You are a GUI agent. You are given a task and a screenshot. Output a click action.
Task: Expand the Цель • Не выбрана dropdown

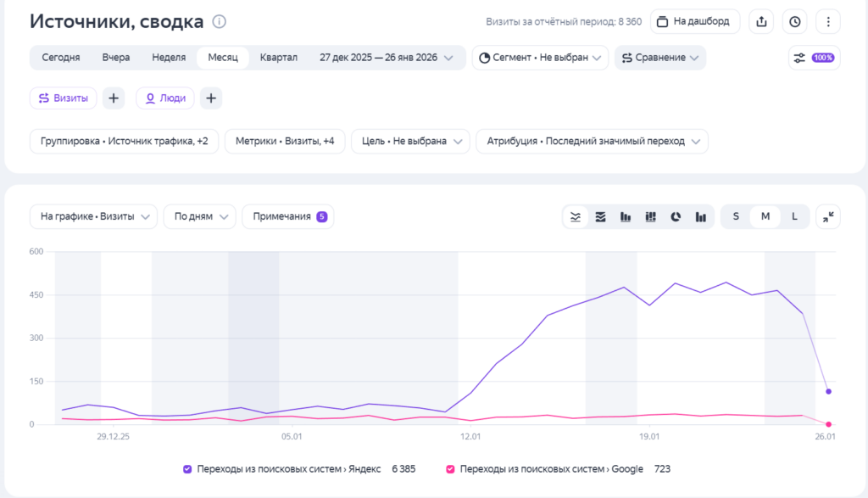[410, 142]
